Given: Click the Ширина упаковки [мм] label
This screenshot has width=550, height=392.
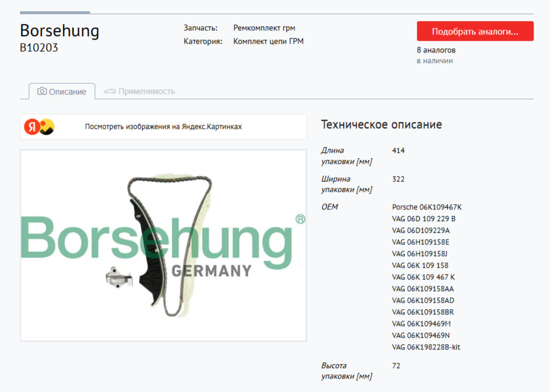Looking at the screenshot, I should coord(347,184).
